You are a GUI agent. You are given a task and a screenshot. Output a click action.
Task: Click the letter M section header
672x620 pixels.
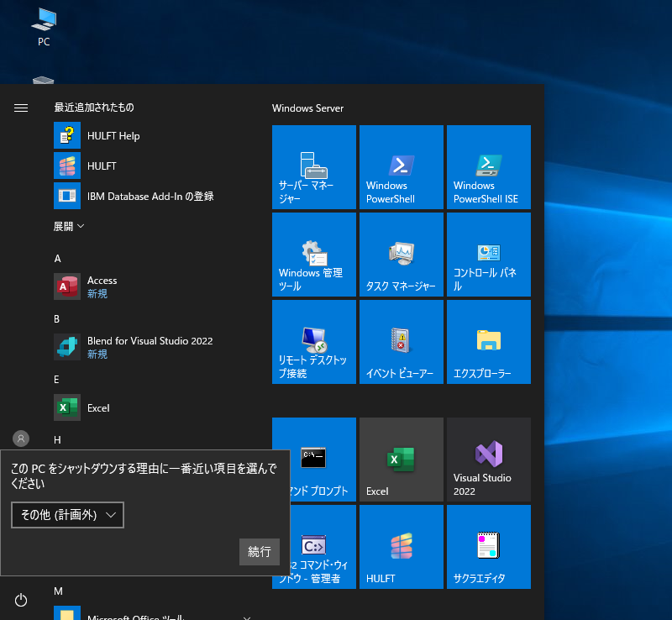point(58,591)
